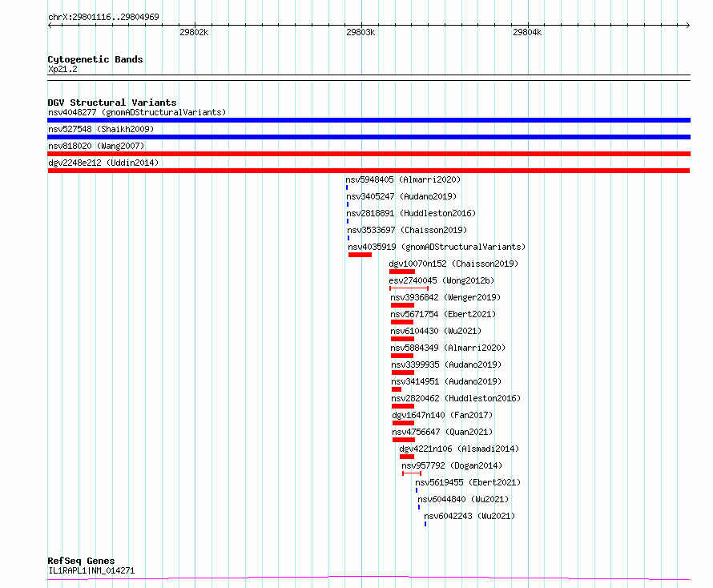Screen dimensions: 713x588
Task: Open nsv5671754 (Ebert2021) variant
Action: coord(443,314)
